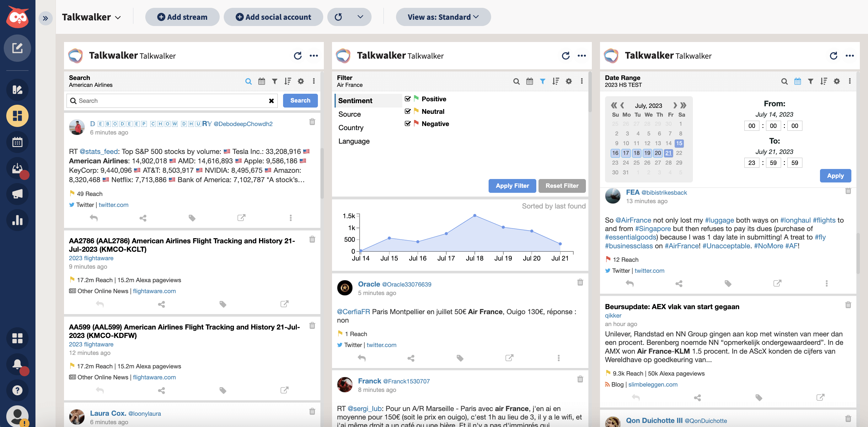Viewport: 868px width, 427px height.
Task: Open gear settings in American Airlines stream
Action: pos(301,81)
